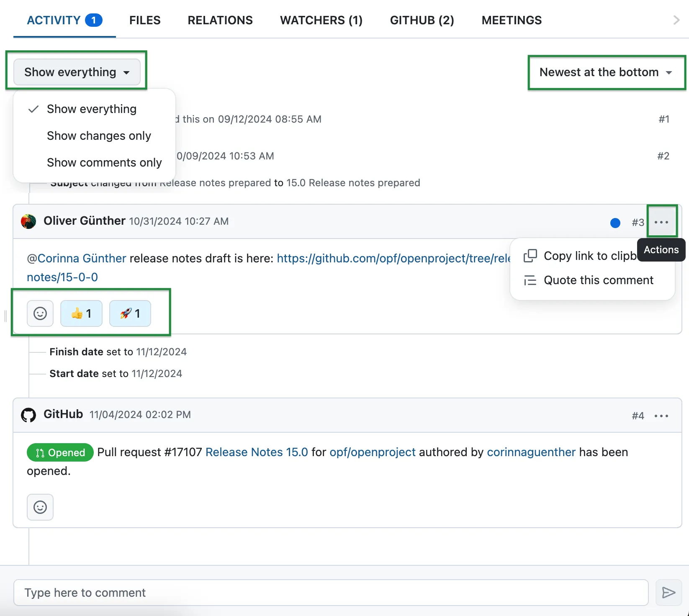Image resolution: width=689 pixels, height=616 pixels.
Task: Open the Actions menu on comment #3
Action: 661,222
